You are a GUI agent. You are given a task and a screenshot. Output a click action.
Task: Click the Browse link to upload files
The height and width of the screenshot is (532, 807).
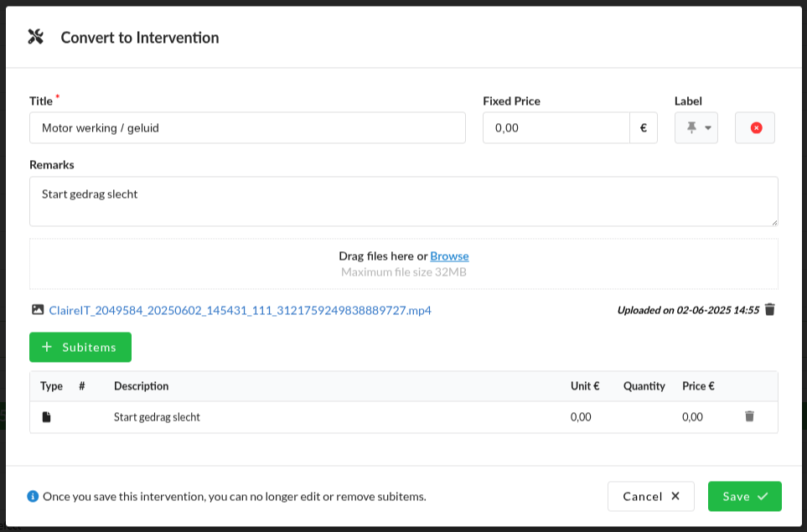point(449,256)
